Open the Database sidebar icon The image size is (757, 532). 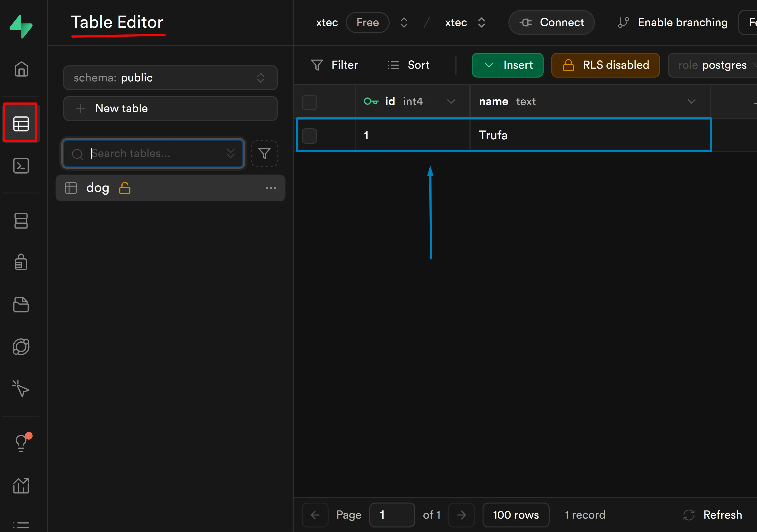[x=21, y=221]
